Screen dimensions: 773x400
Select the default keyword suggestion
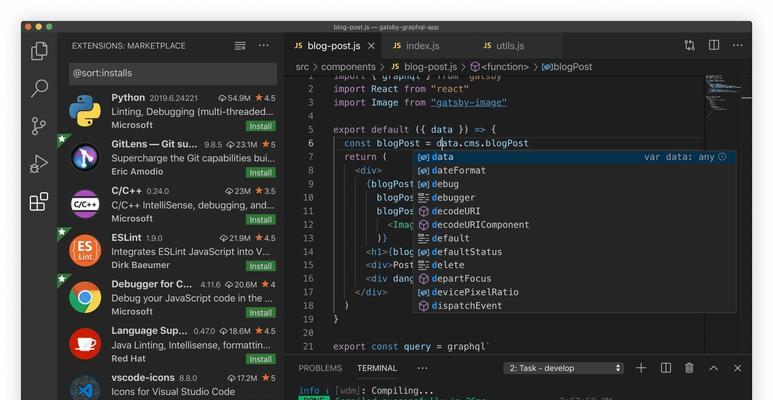pyautogui.click(x=574, y=238)
